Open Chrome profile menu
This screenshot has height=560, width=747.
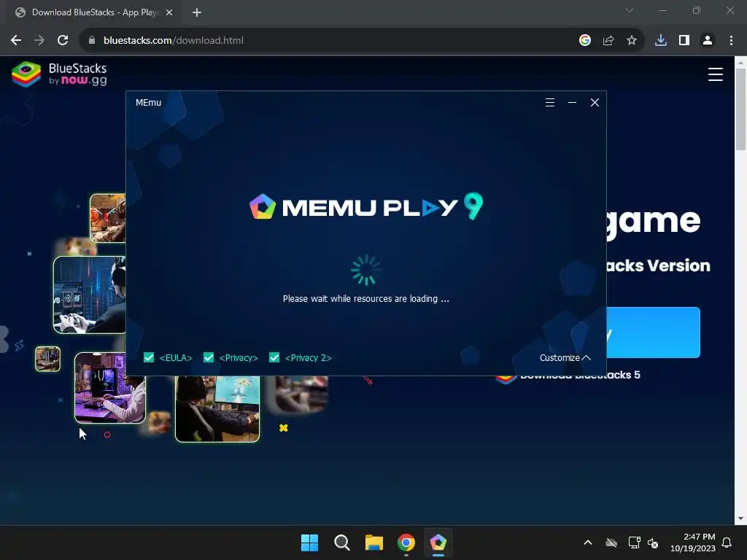coord(708,41)
